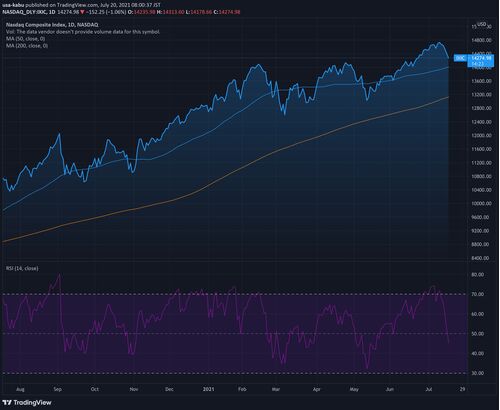The image size is (500, 410).
Task: Click the open value O:14235.98
Action: (x=143, y=12)
